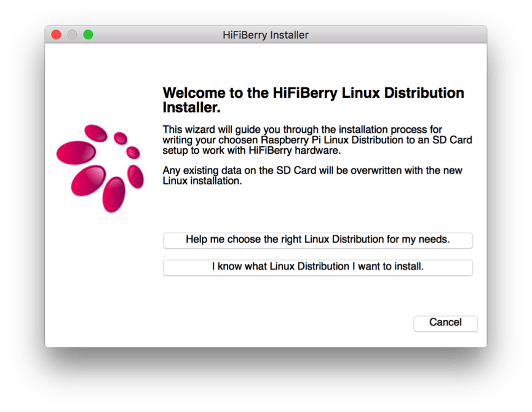Select "I know what Linux Distribution I want" button
The width and height of the screenshot is (532, 412).
pyautogui.click(x=317, y=267)
